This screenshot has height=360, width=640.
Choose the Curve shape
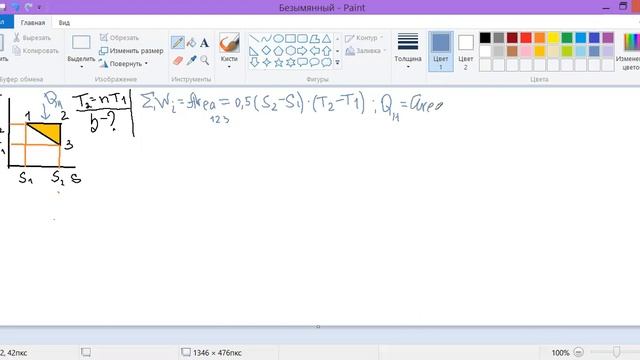tap(266, 39)
